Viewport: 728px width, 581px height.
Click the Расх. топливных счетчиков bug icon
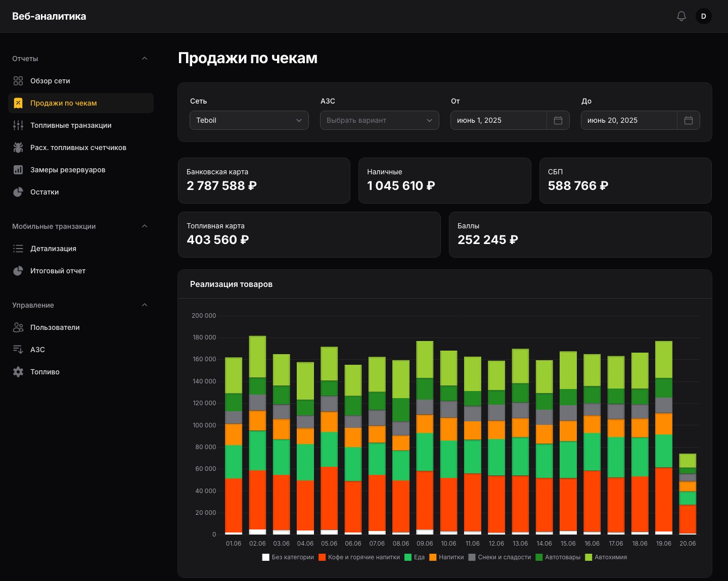pos(18,148)
